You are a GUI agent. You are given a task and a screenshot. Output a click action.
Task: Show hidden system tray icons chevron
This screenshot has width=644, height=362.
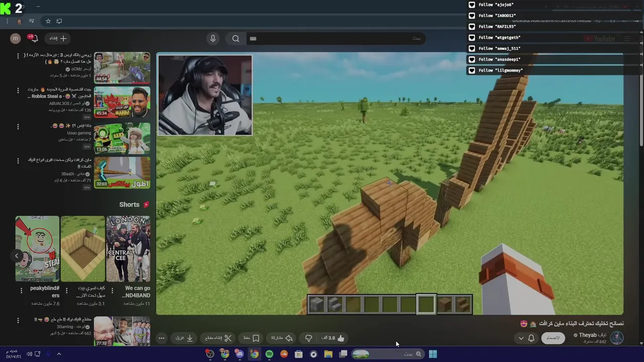pos(58,354)
